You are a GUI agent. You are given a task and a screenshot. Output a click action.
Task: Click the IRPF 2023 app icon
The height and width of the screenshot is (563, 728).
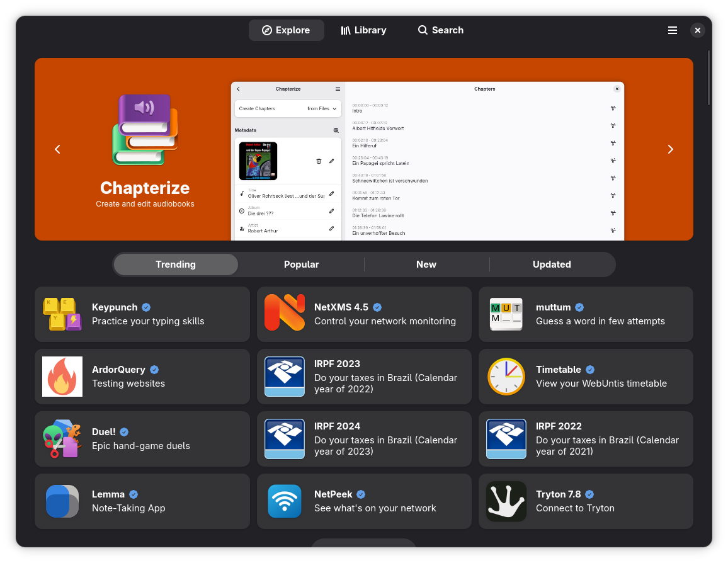tap(285, 377)
